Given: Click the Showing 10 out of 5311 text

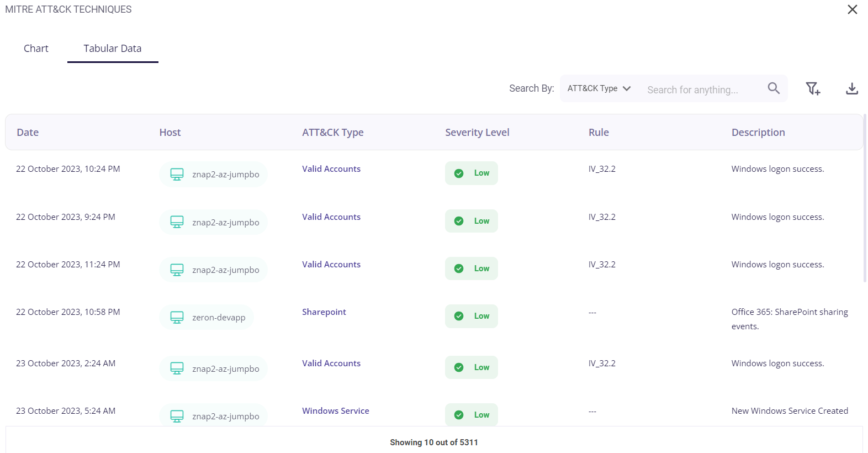Looking at the screenshot, I should 434,443.
